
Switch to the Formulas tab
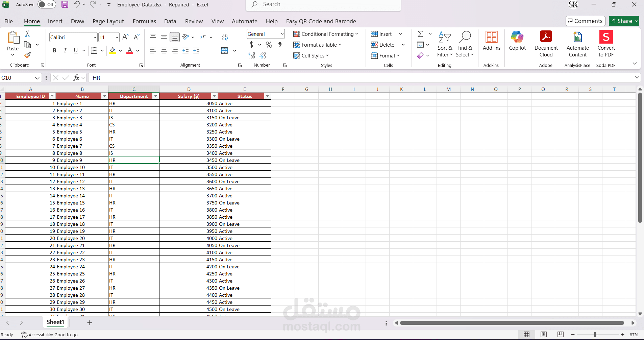144,21
